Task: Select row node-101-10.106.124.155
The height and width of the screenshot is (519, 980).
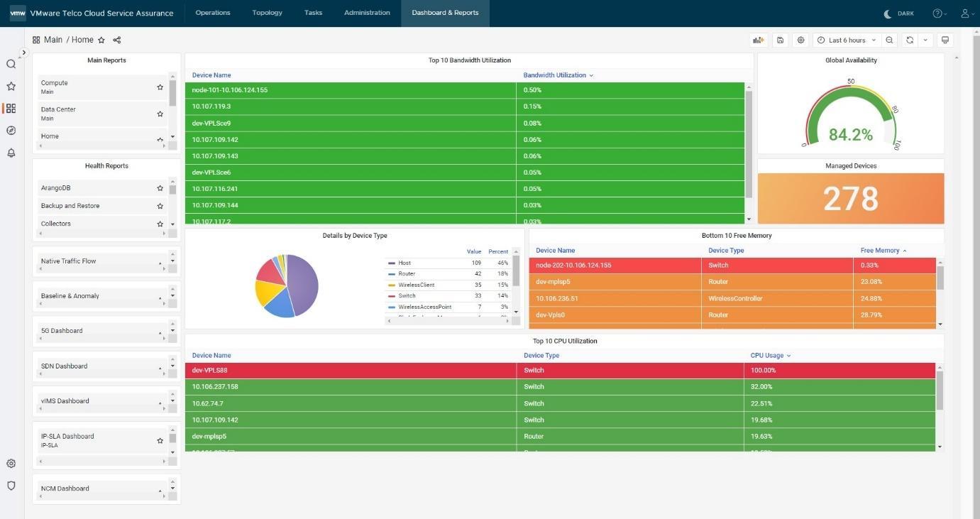Action: [x=465, y=90]
